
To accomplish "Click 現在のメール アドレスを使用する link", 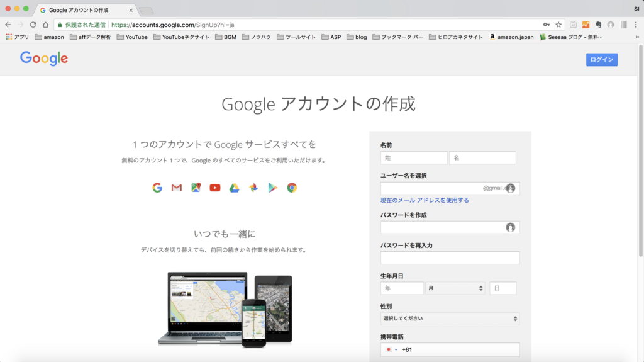I will [x=425, y=200].
